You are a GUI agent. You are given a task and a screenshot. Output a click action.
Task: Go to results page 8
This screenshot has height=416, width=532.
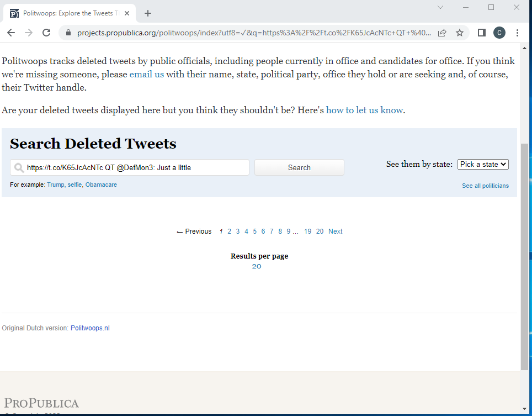point(280,231)
